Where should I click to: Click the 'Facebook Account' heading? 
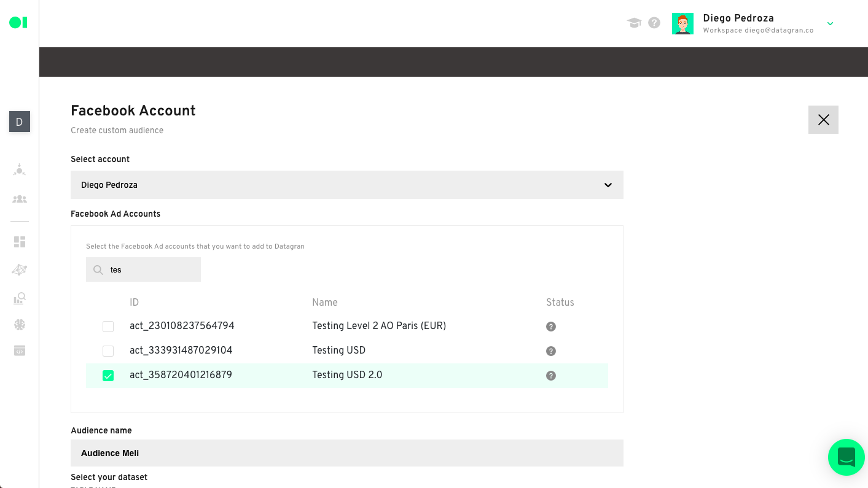[x=133, y=110]
